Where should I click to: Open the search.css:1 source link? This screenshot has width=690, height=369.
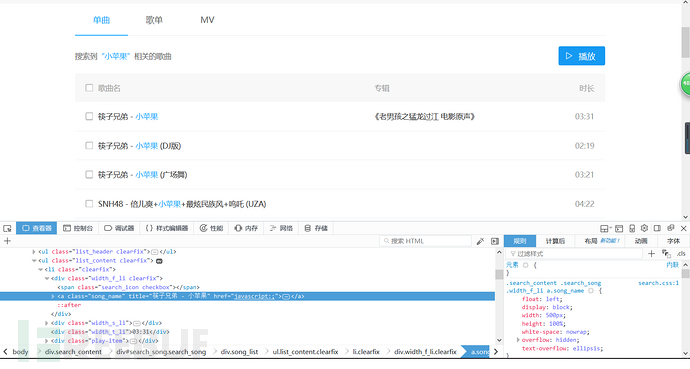pos(659,283)
